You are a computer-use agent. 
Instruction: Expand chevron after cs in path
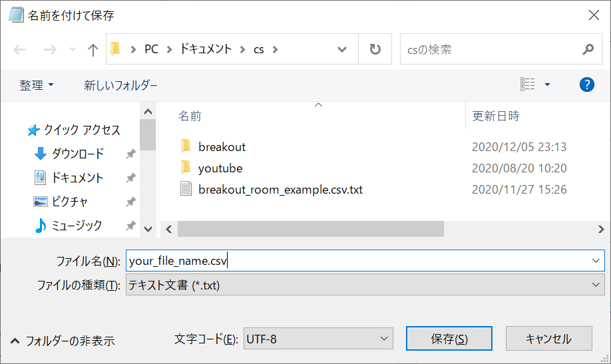(x=275, y=49)
